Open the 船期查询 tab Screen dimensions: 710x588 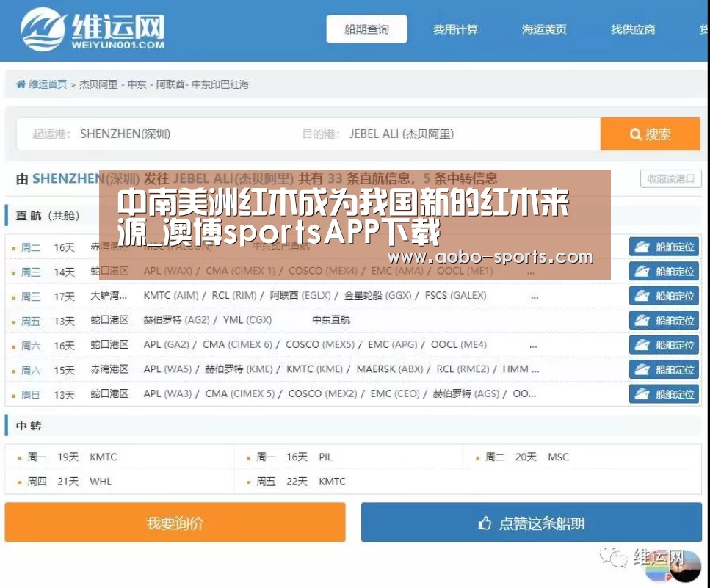click(x=366, y=29)
